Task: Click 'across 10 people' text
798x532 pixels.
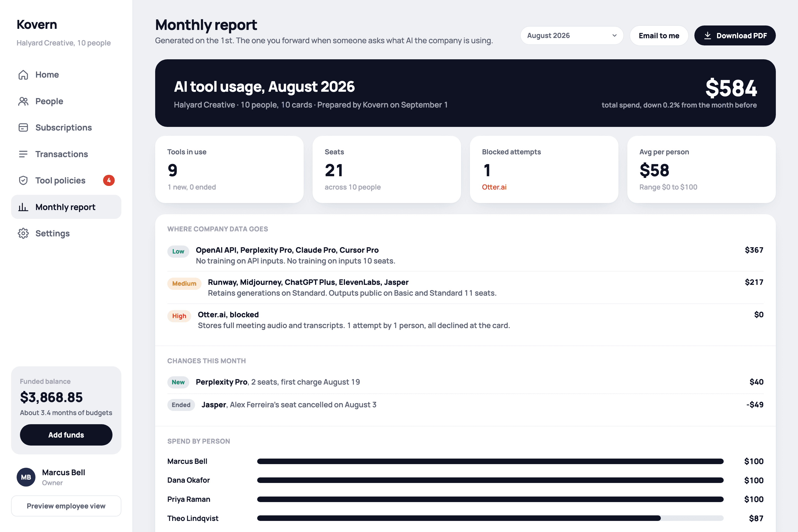Action: pyautogui.click(x=353, y=187)
